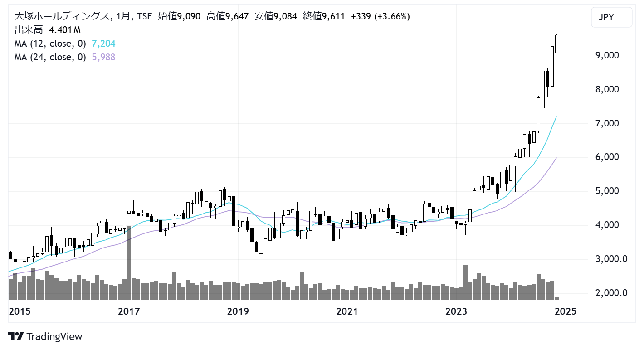The height and width of the screenshot is (350, 644).
Task: Click the 始値9,090 open price text
Action: (180, 17)
